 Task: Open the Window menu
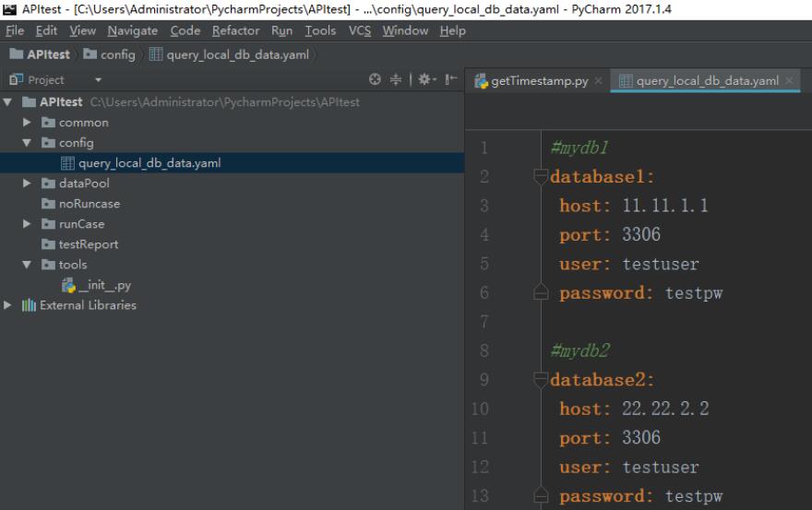(405, 30)
